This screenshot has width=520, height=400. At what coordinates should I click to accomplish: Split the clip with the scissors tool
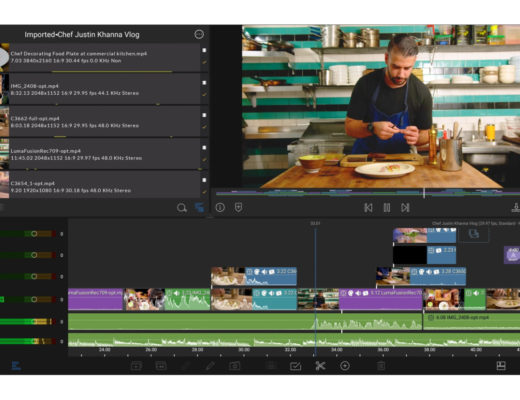(x=320, y=366)
